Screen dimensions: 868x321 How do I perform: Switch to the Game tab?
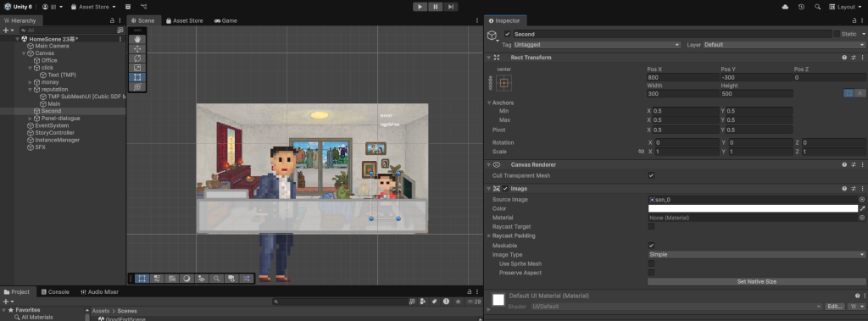[225, 20]
